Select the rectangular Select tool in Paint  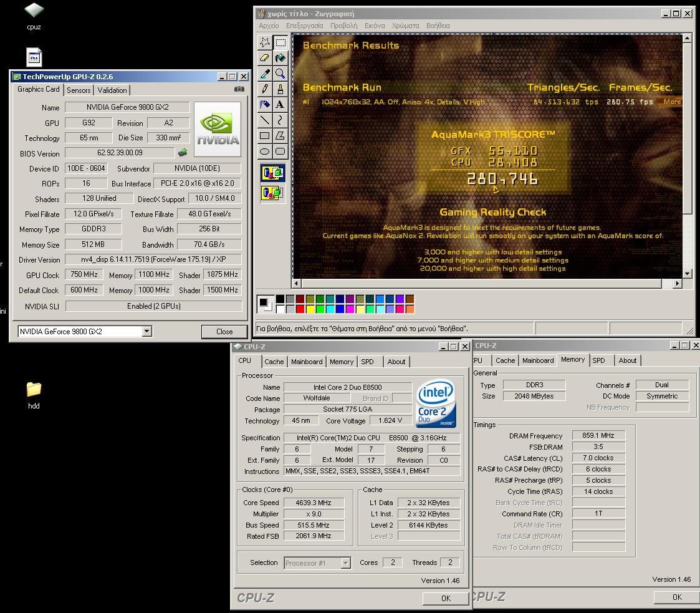(280, 42)
